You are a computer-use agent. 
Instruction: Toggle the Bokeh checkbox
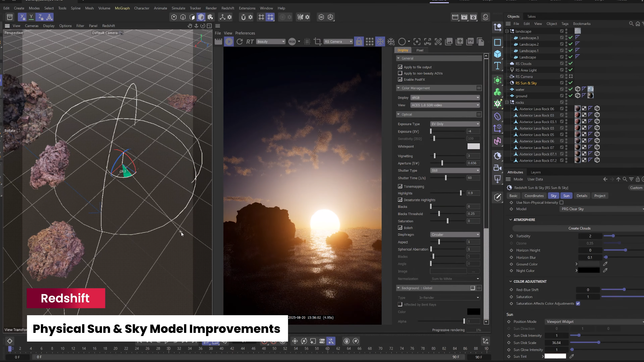(x=400, y=228)
